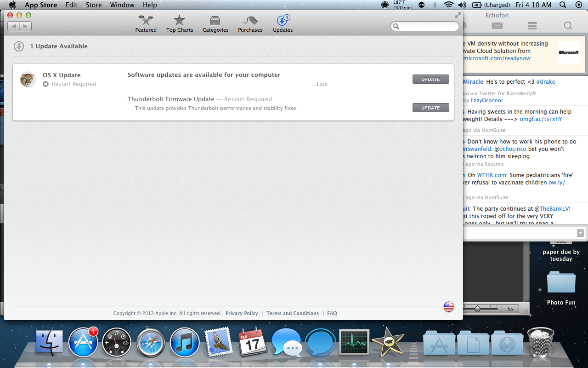Open the Window menu
This screenshot has width=588, height=368.
122,5
